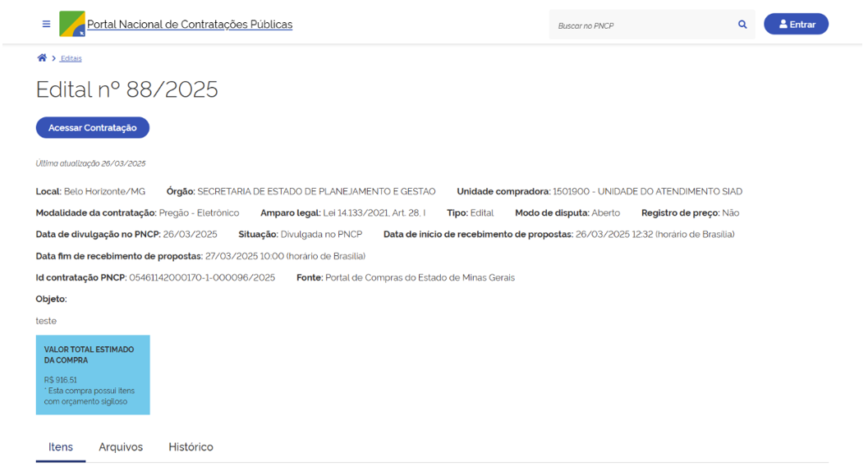Image resolution: width=868 pixels, height=471 pixels.
Task: Open Portal Nacional de Contratações Públicas link
Action: 190,25
